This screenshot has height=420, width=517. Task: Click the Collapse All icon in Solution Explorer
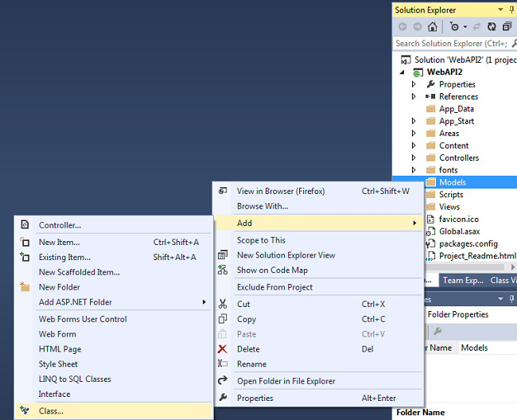[x=507, y=26]
